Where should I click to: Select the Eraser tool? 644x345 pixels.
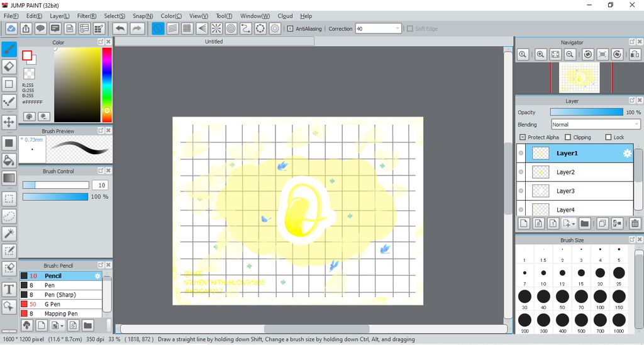(9, 67)
